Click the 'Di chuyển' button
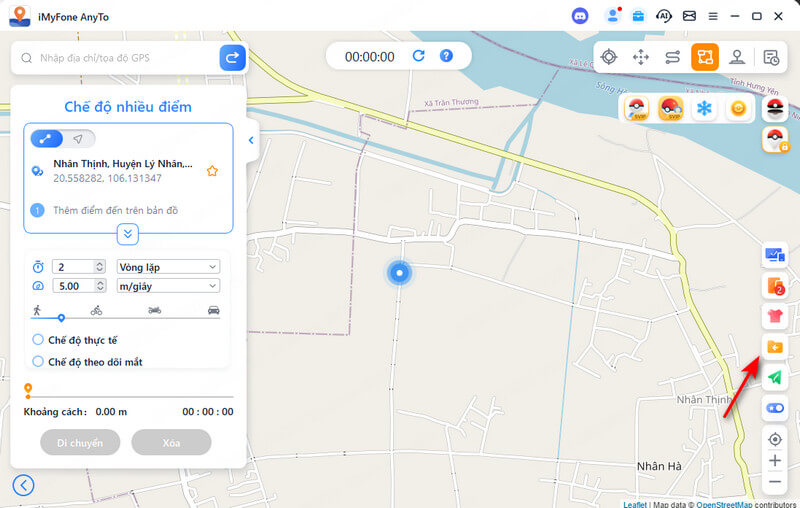 (80, 442)
